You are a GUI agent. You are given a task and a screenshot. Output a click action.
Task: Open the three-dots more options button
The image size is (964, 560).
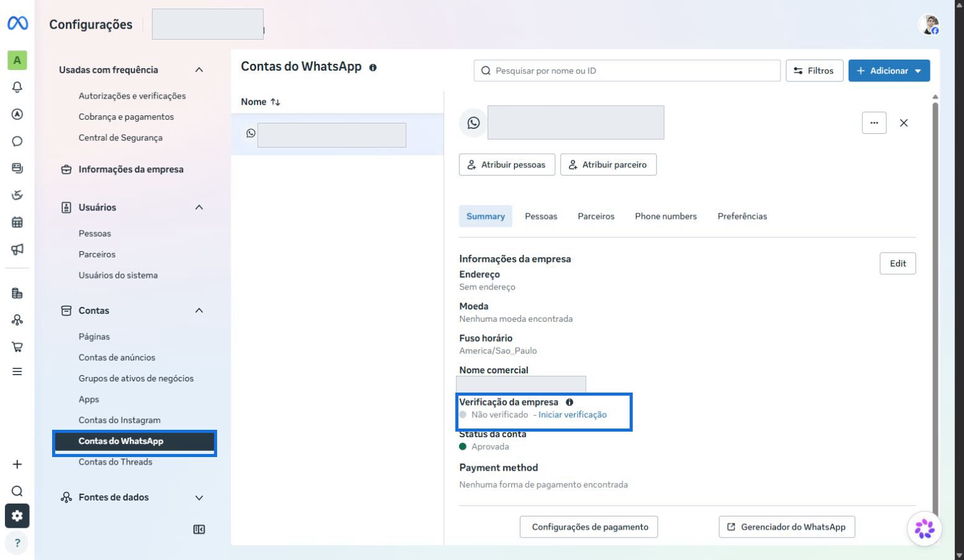coord(874,123)
